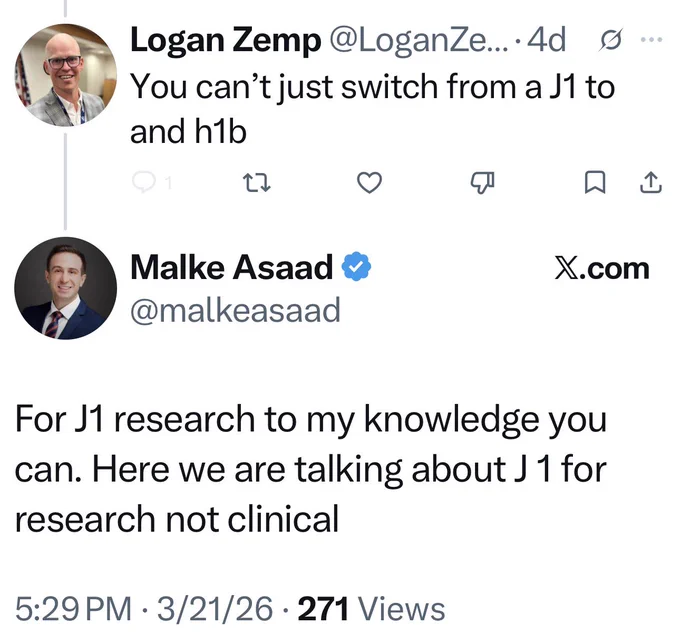Click the @LoganZe... handle
The image size is (680, 643).
(x=418, y=40)
